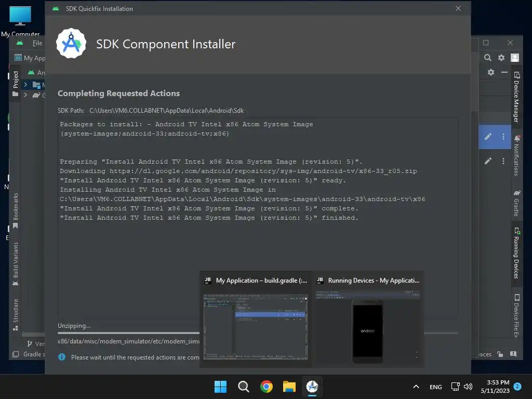Open the notification count badge

517,387
